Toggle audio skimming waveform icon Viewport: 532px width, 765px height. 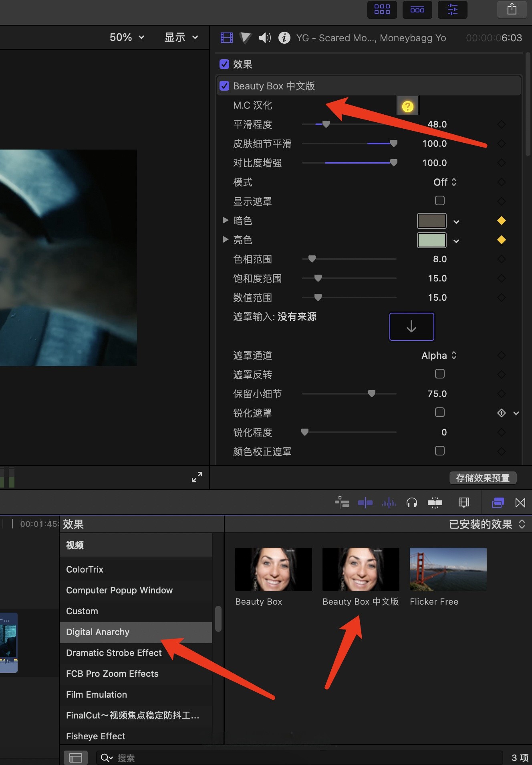click(x=389, y=502)
